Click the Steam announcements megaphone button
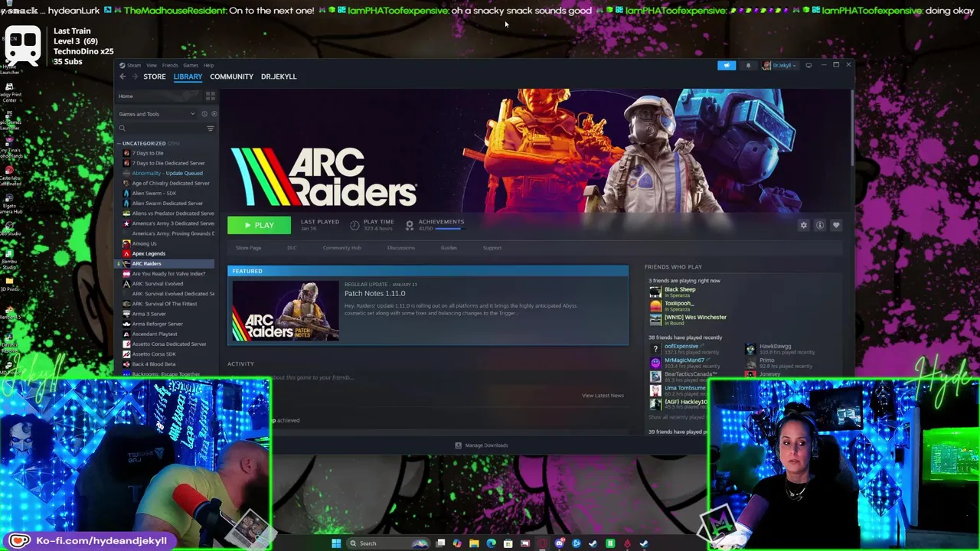This screenshot has width=980, height=551. pos(727,65)
